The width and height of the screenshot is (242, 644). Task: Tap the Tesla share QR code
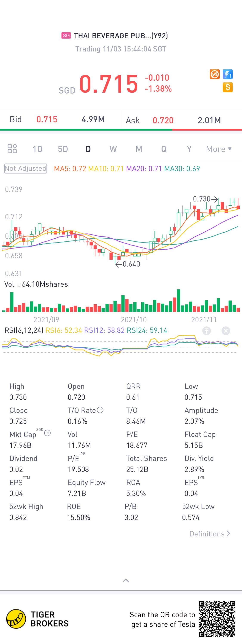217,619
